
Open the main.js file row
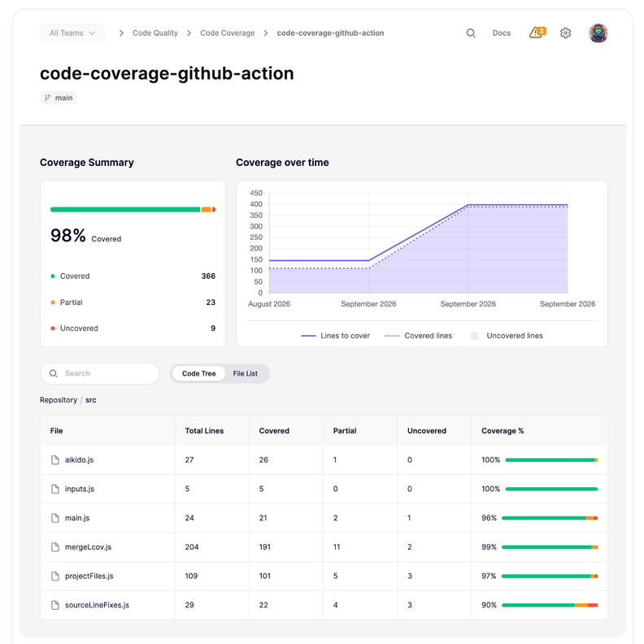(324, 518)
